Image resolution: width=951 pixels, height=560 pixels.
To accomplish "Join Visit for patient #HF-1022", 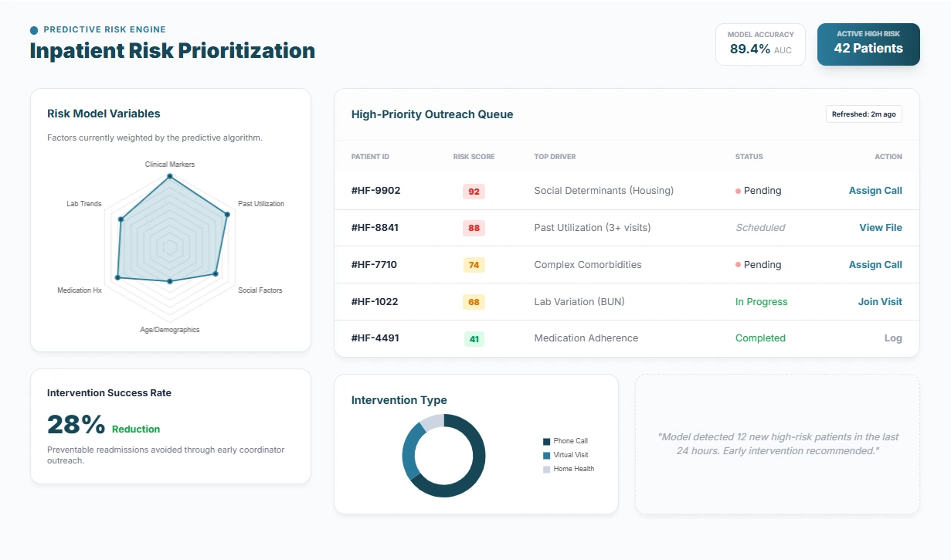I will coord(879,302).
